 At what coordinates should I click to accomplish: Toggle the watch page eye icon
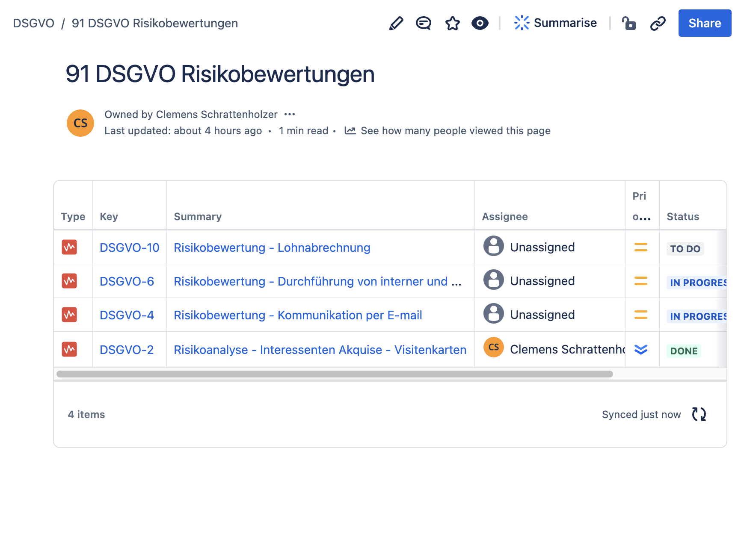pyautogui.click(x=480, y=23)
